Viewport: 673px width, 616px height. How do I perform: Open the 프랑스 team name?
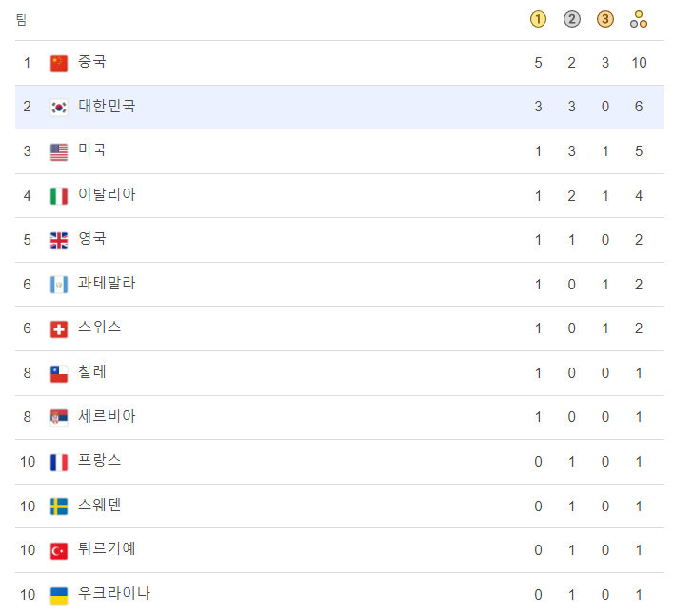coord(99,460)
